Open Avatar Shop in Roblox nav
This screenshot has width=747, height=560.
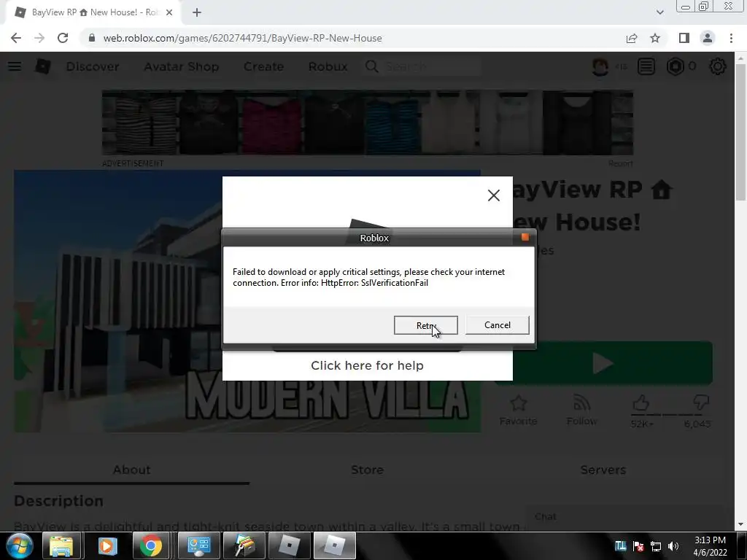[182, 66]
